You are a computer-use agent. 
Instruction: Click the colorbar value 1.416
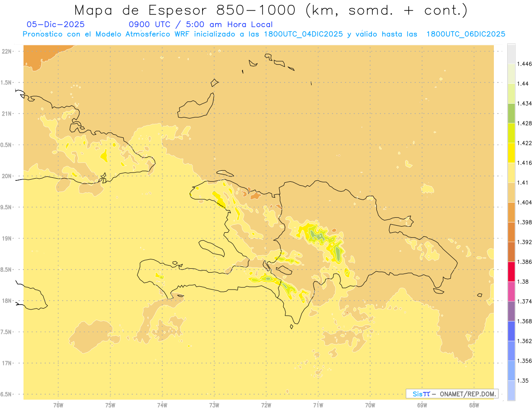point(525,163)
